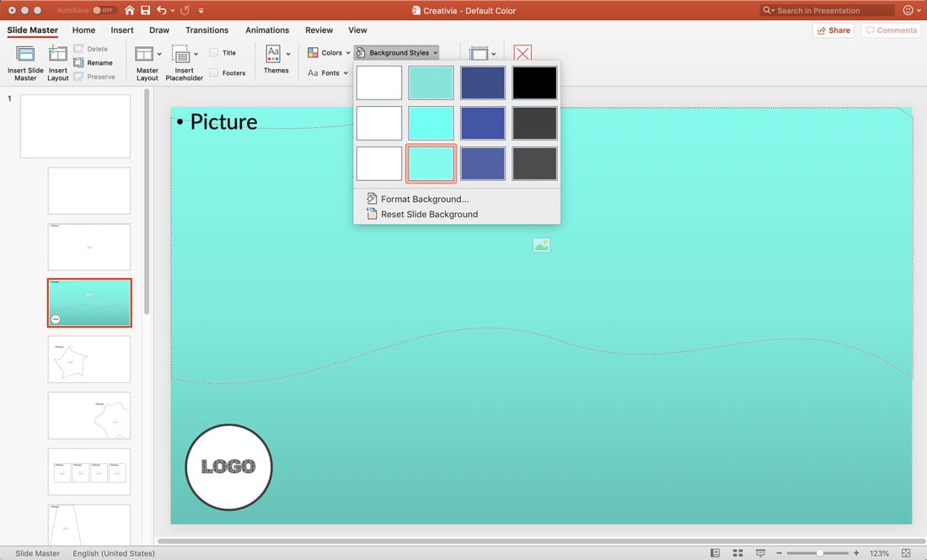The image size is (927, 560).
Task: Open the Transitions tab
Action: click(x=206, y=30)
